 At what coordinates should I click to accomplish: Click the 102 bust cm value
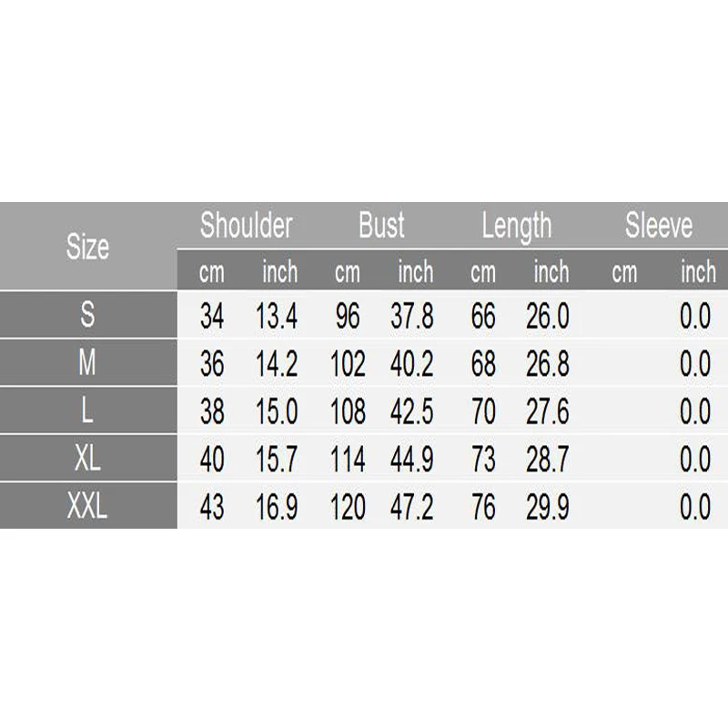[347, 365]
